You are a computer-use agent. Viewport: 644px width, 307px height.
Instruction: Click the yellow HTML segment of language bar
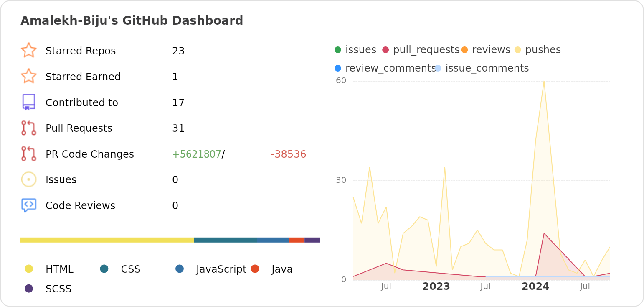(x=107, y=240)
